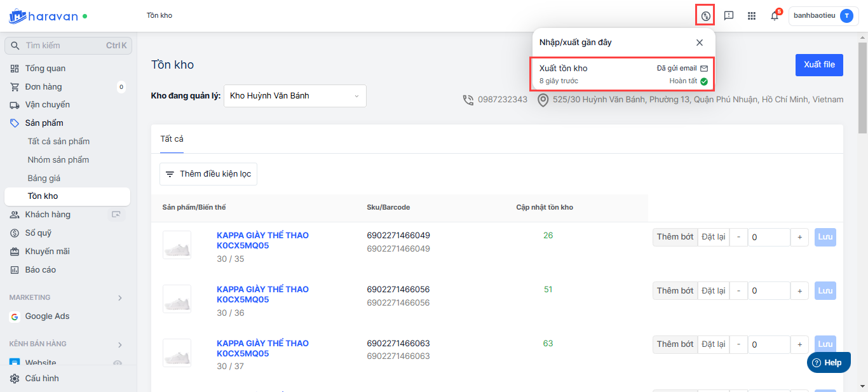Viewport: 868px width, 392px height.
Task: Click the page vertical scrollbar
Action: [x=862, y=89]
